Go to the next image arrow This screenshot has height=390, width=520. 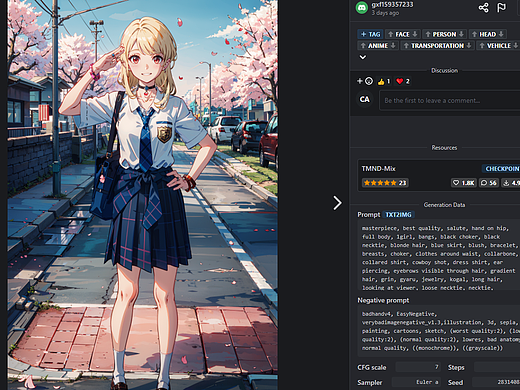337,203
